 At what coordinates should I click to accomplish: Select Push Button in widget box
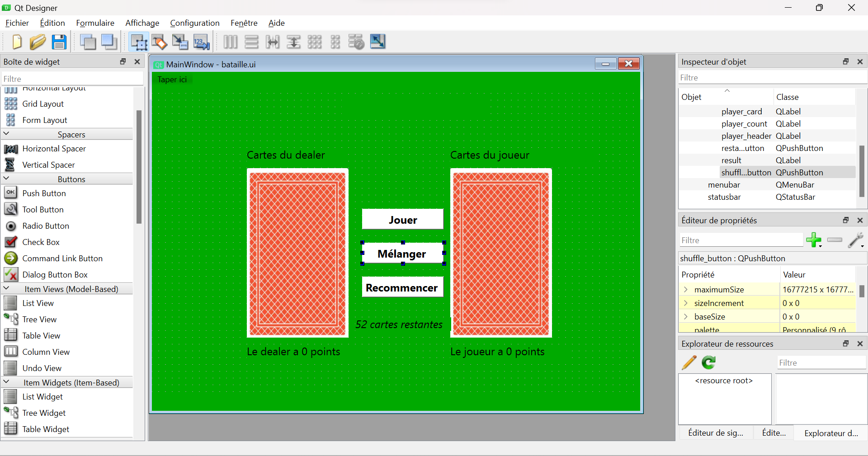click(x=44, y=193)
